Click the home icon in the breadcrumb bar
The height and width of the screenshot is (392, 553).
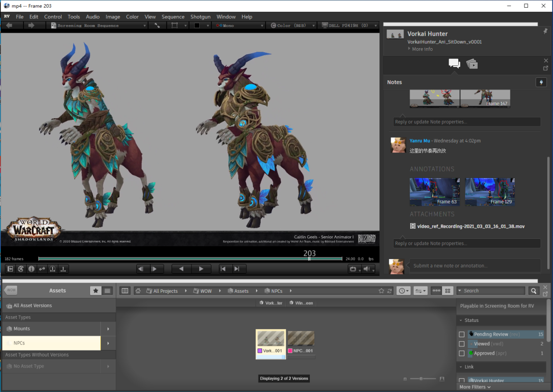coord(138,291)
